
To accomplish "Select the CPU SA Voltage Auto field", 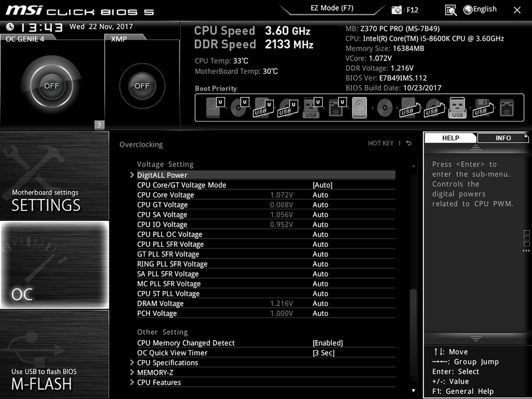I will tap(320, 215).
